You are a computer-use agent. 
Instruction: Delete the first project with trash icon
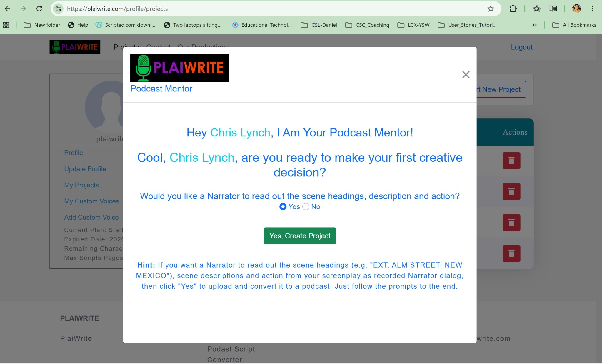point(511,161)
